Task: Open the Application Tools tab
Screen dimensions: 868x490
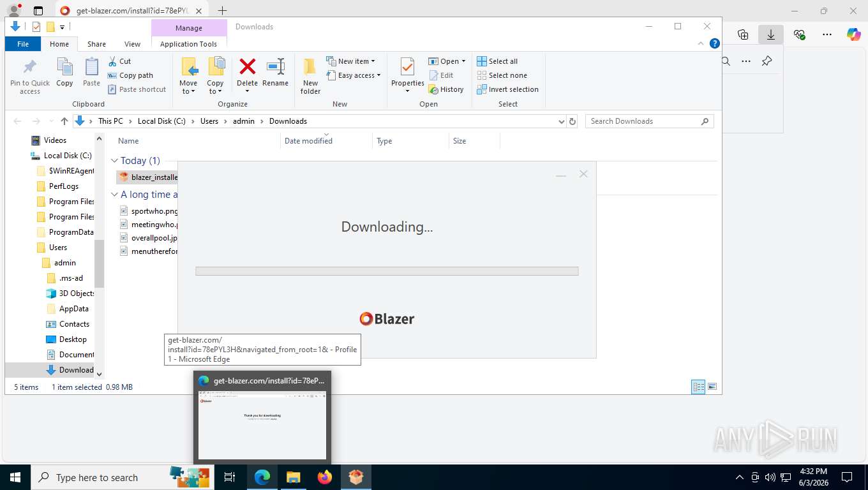Action: coord(188,44)
